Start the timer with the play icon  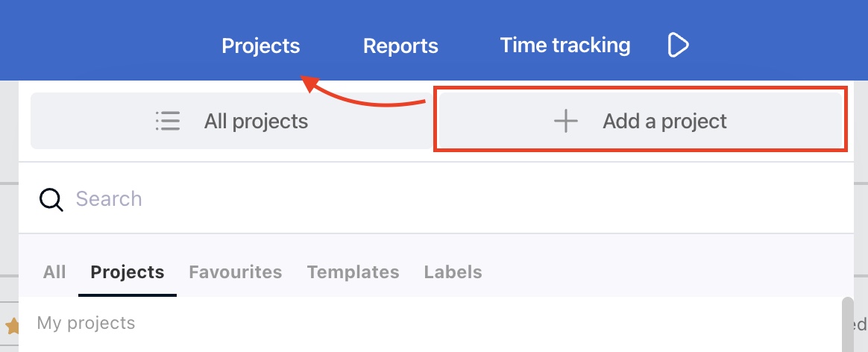(677, 45)
